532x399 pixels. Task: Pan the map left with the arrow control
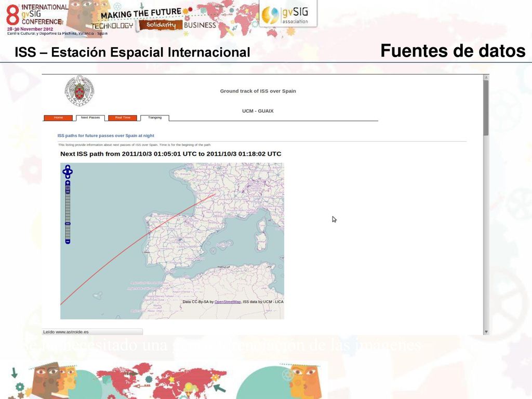click(64, 171)
